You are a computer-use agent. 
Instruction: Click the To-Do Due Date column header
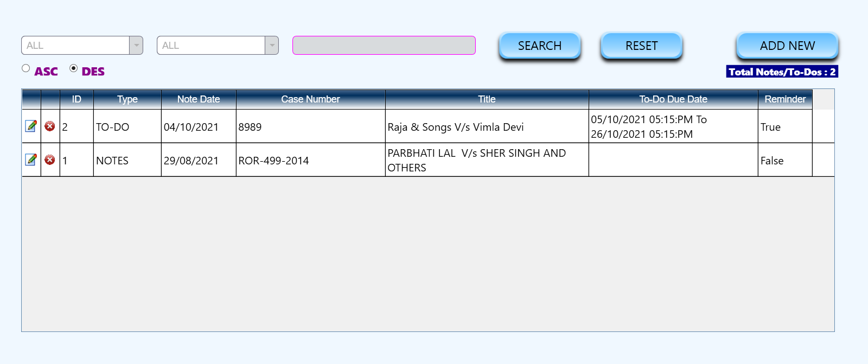point(673,99)
